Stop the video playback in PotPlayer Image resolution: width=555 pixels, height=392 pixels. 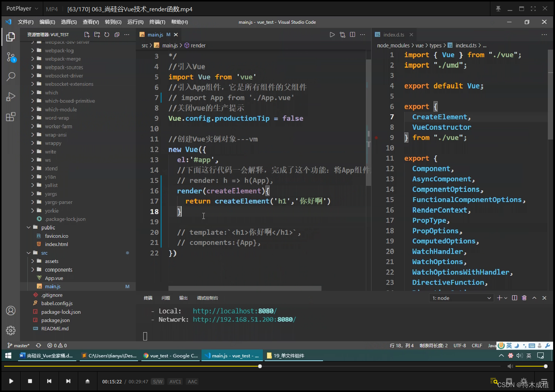[30, 381]
